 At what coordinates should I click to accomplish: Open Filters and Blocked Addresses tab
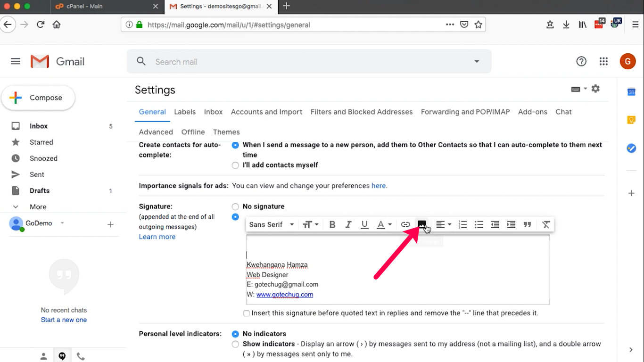[x=362, y=112]
